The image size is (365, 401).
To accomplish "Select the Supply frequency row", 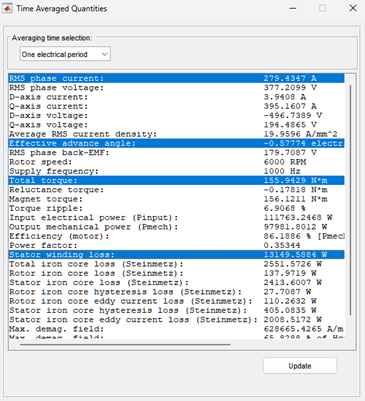I will 176,171.
